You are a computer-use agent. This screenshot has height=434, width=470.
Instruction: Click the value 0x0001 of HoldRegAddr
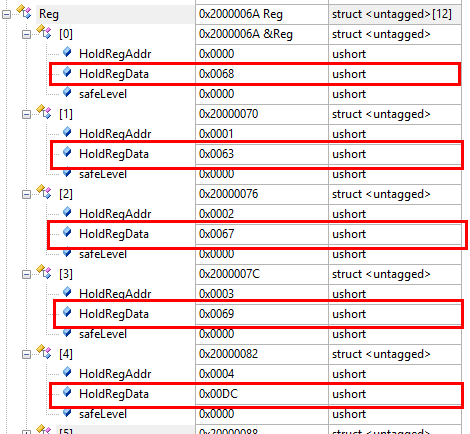click(217, 134)
